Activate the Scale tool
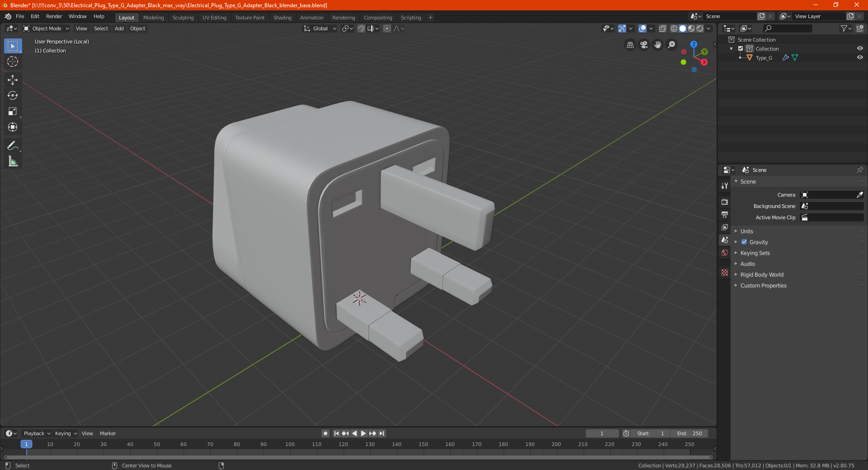The width and height of the screenshot is (868, 470). pyautogui.click(x=13, y=112)
